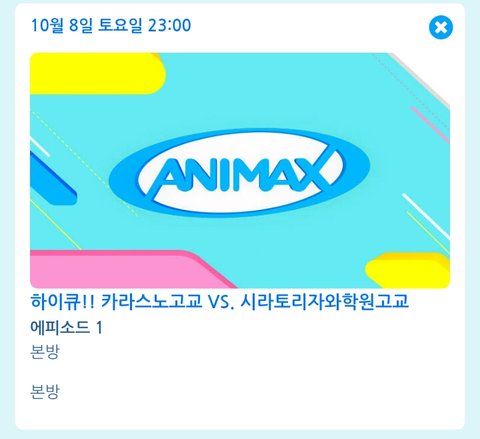The height and width of the screenshot is (439, 480).
Task: Click the first 본방 label
Action: [x=45, y=352]
